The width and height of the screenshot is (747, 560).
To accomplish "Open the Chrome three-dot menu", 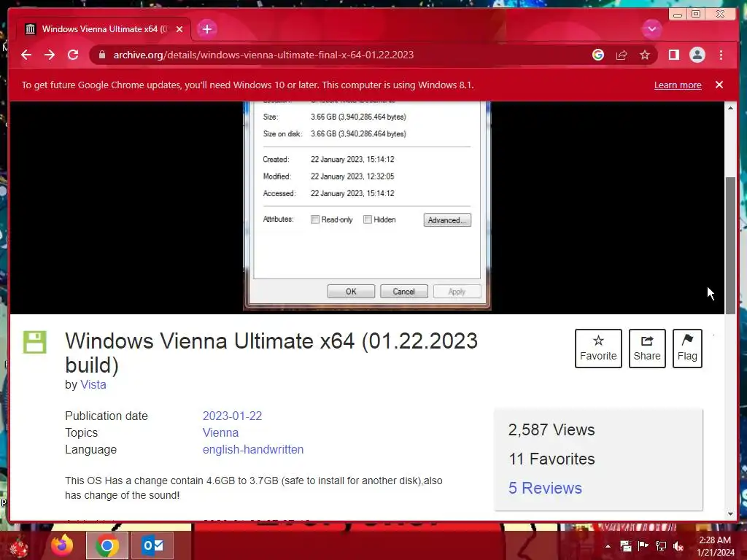I will (x=721, y=55).
